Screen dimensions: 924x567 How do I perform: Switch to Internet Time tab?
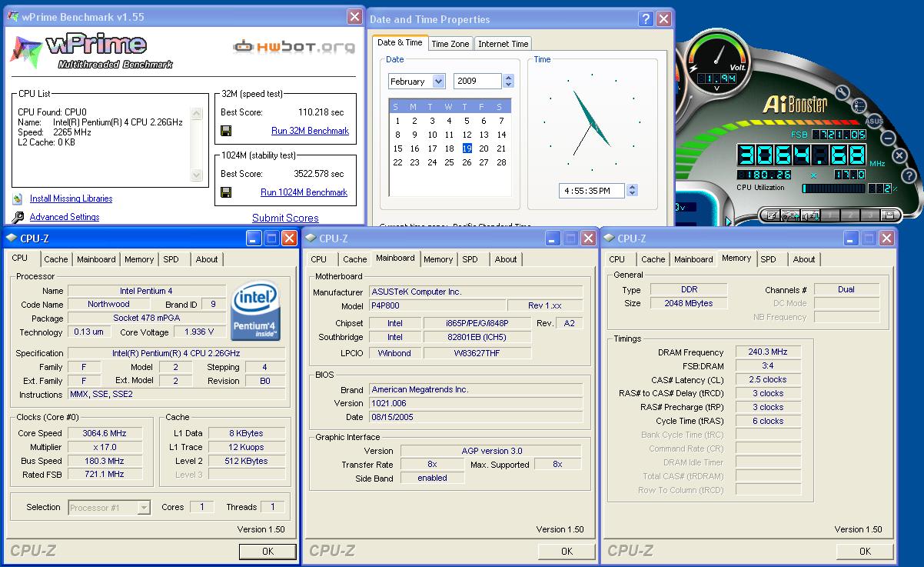click(504, 44)
